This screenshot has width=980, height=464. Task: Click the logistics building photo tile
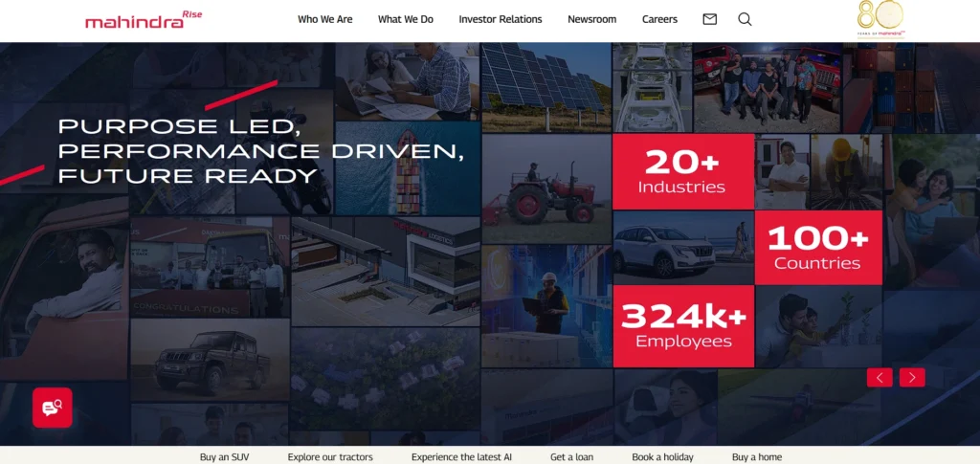point(386,272)
